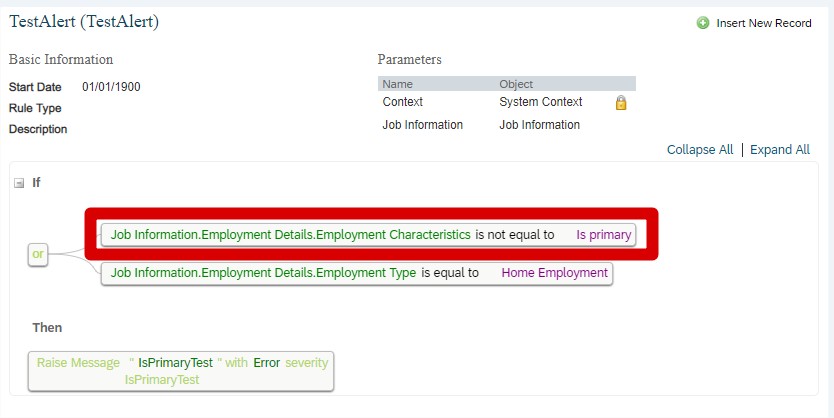The height and width of the screenshot is (418, 834).
Task: Click the 'Home Employment' value
Action: (554, 273)
